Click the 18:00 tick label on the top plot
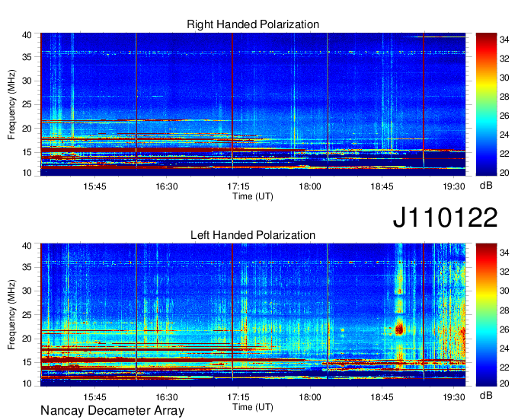The height and width of the screenshot is (420, 518). pyautogui.click(x=310, y=186)
